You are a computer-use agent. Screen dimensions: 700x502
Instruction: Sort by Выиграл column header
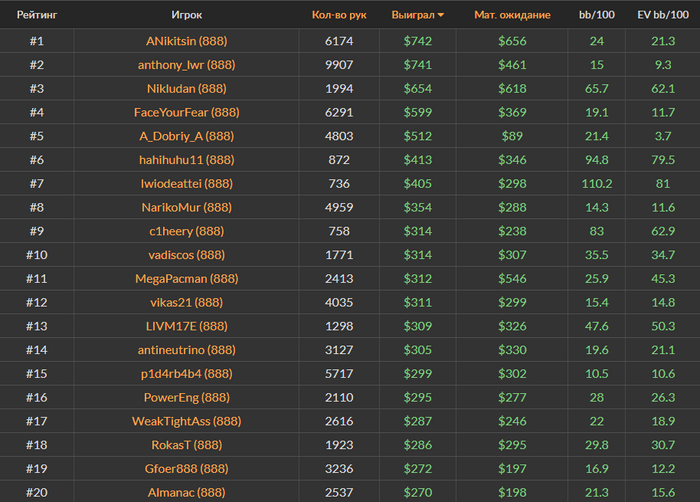pos(414,16)
